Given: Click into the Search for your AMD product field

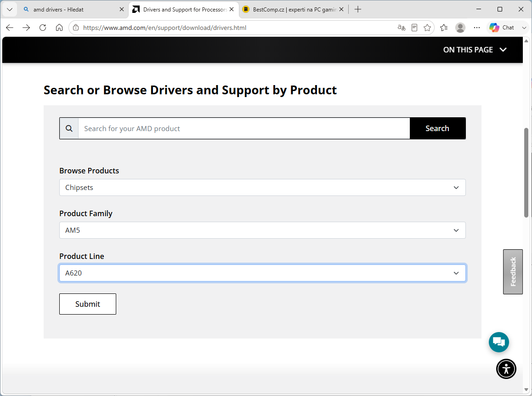Looking at the screenshot, I should click(244, 128).
